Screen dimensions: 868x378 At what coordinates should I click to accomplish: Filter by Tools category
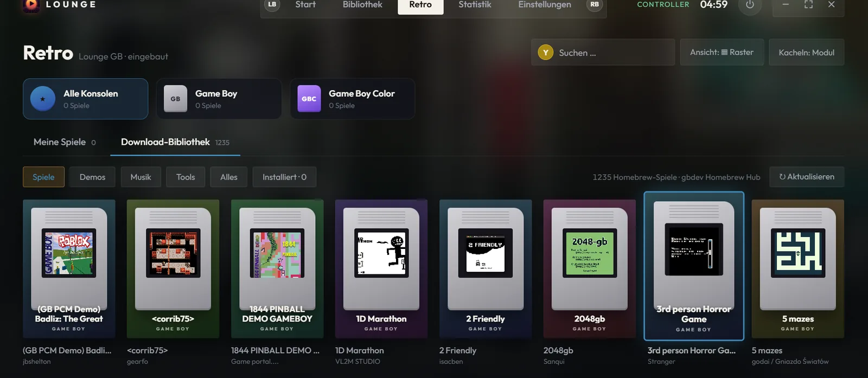pyautogui.click(x=186, y=177)
